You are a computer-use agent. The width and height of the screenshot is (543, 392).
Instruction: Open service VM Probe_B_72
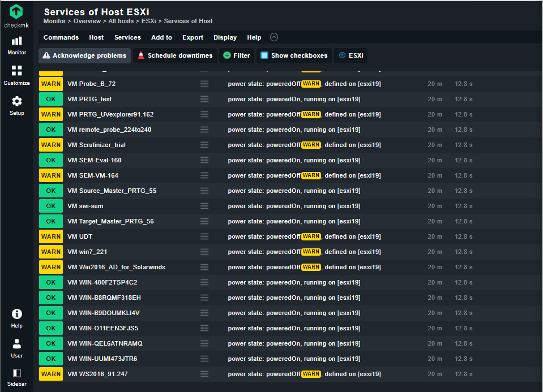pyautogui.click(x=91, y=84)
